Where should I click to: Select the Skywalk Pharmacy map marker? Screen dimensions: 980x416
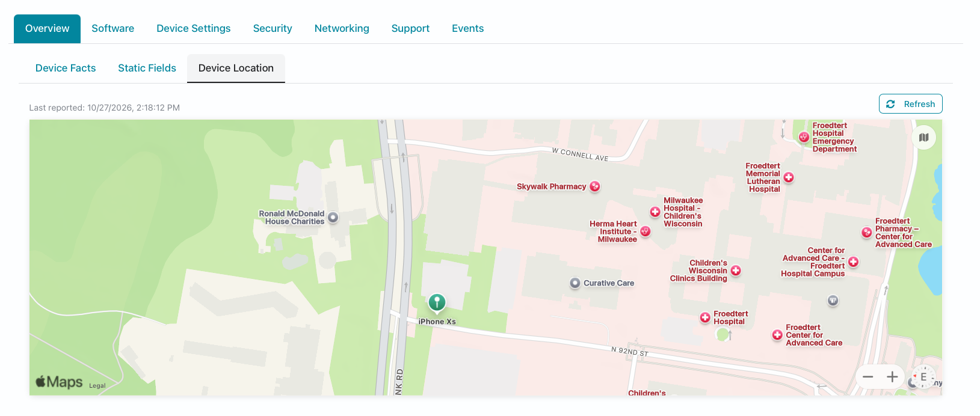point(595,186)
